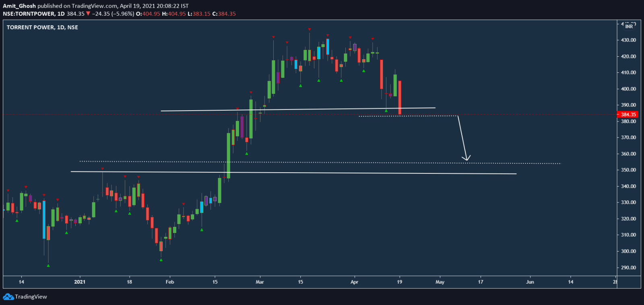Click the 290.00 price axis label
This screenshot has width=644, height=305.
(628, 268)
